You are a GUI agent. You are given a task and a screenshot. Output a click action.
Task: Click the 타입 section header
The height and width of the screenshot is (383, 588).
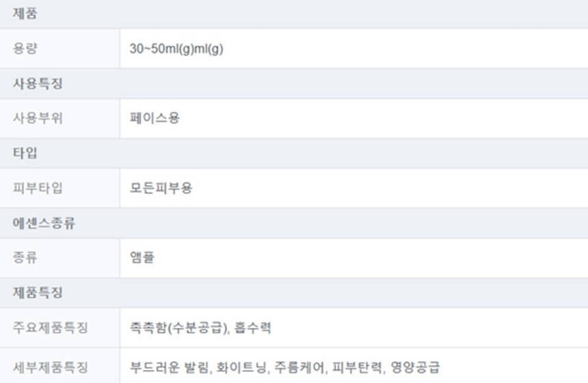click(x=25, y=153)
